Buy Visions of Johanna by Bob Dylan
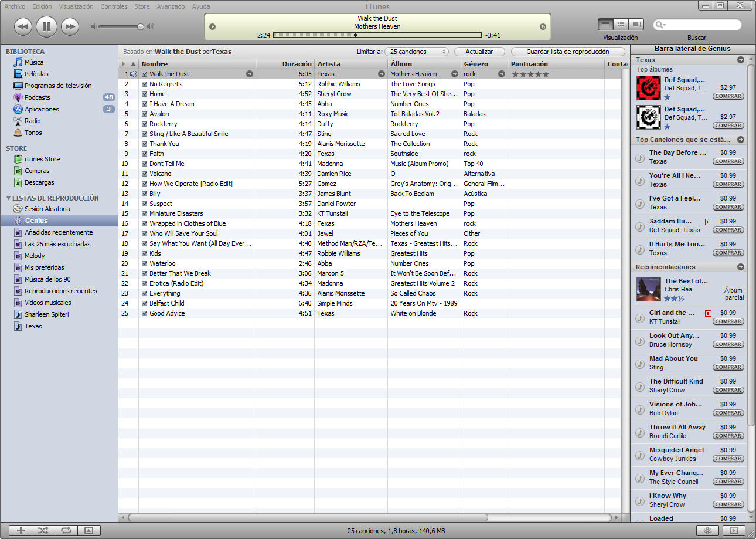This screenshot has width=756, height=539. pyautogui.click(x=728, y=413)
